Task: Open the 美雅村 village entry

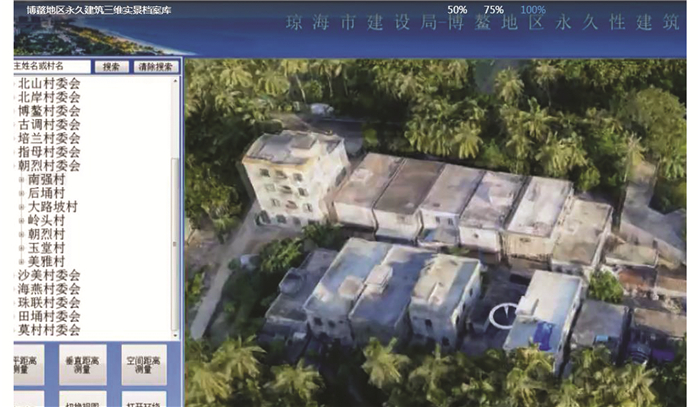Action: tap(46, 260)
